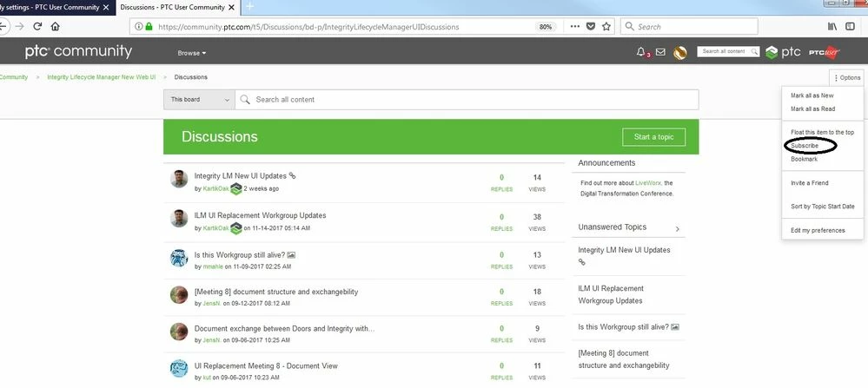Expand Unanswered Topics with chevron arrow
Screen dimensions: 868x388
click(x=678, y=228)
